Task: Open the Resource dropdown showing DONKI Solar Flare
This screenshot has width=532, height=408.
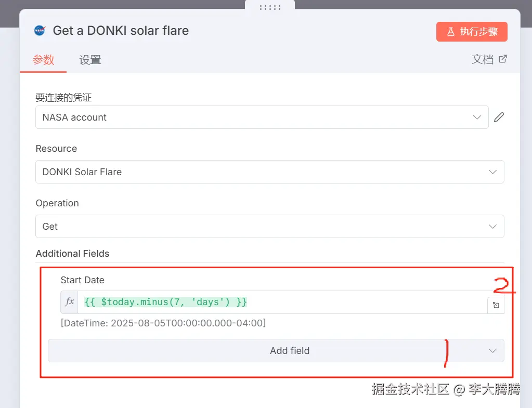Action: pyautogui.click(x=270, y=172)
